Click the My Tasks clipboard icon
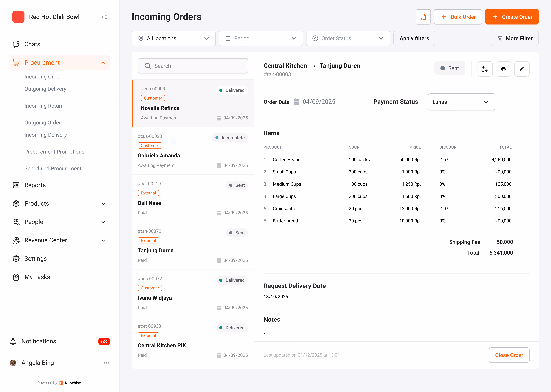551x392 pixels. pyautogui.click(x=16, y=277)
